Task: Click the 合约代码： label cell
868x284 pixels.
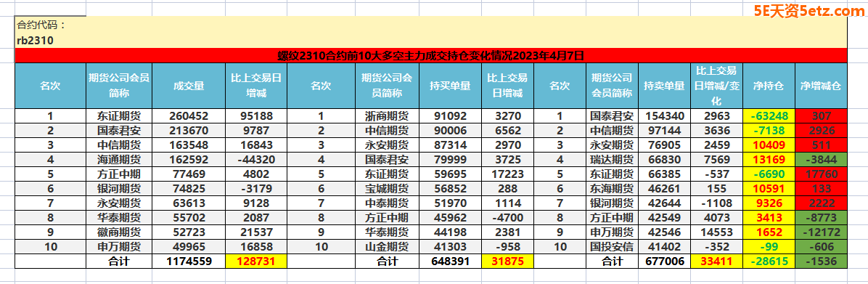Action: click(x=430, y=25)
